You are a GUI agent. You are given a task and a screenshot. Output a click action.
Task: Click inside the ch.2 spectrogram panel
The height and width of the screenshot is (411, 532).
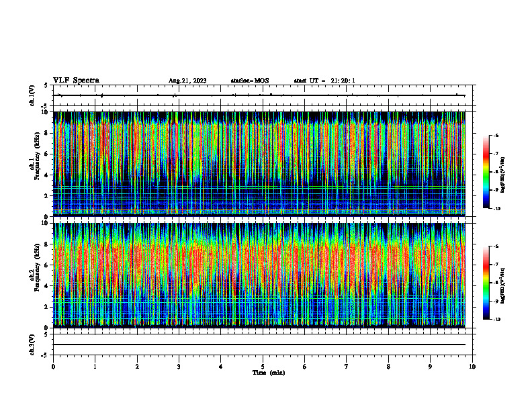[259, 275]
